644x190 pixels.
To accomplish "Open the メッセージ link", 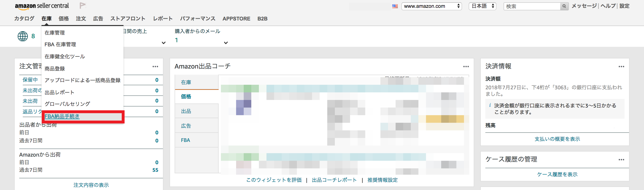I will tap(584, 6).
